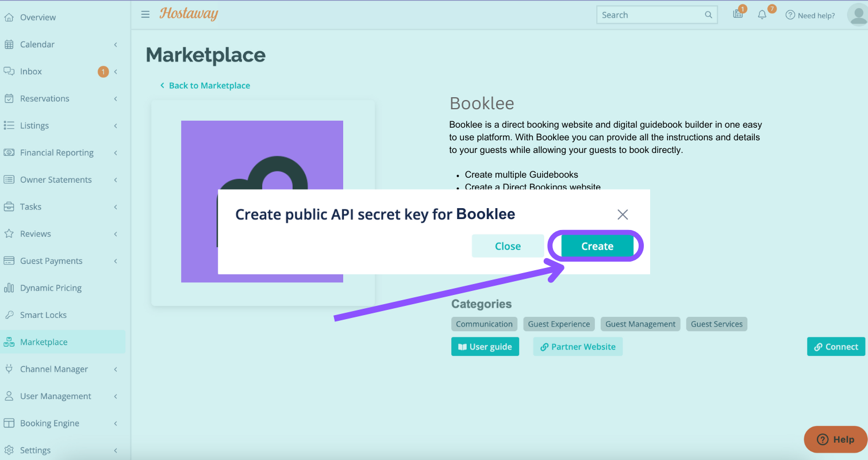Click the Booking Engine layout icon

click(9, 423)
